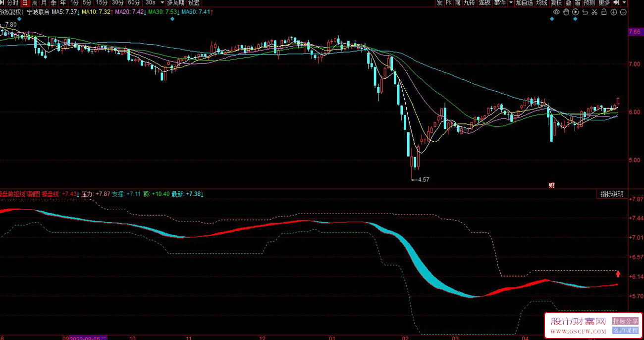The height and width of the screenshot is (340, 644).
Task: Click the red up-arrow signal in sub-chart
Action: pyautogui.click(x=618, y=273)
